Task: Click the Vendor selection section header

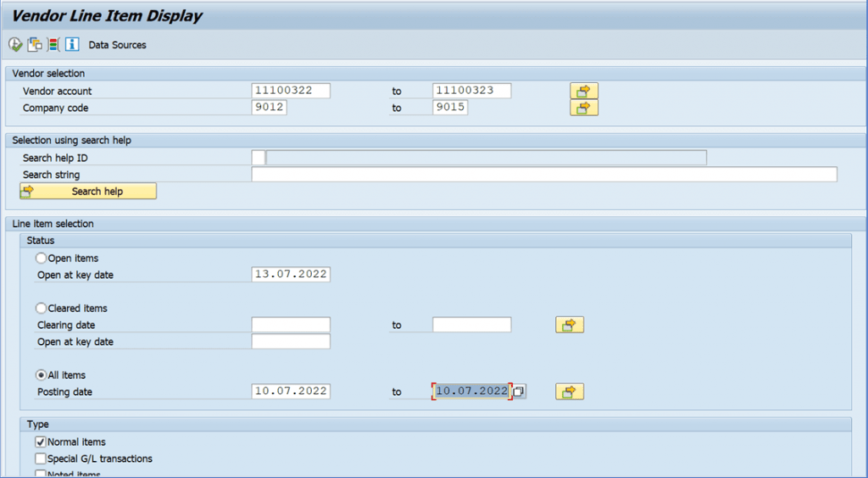Action: pos(48,74)
